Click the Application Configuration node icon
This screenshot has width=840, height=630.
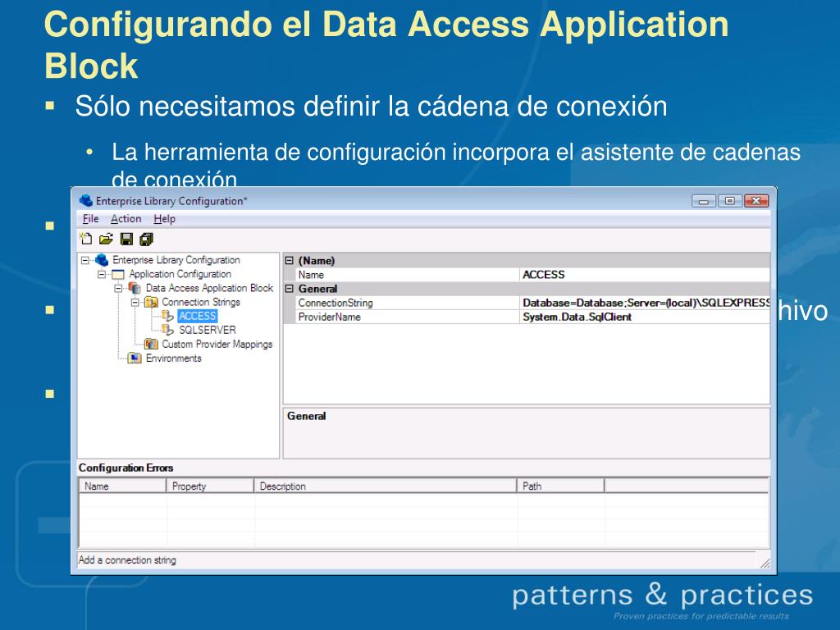[118, 274]
